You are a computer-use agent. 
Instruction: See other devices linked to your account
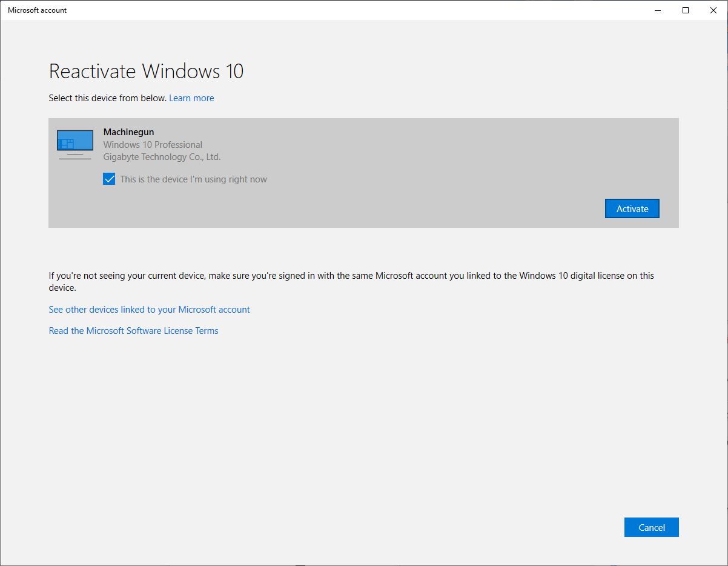click(149, 310)
